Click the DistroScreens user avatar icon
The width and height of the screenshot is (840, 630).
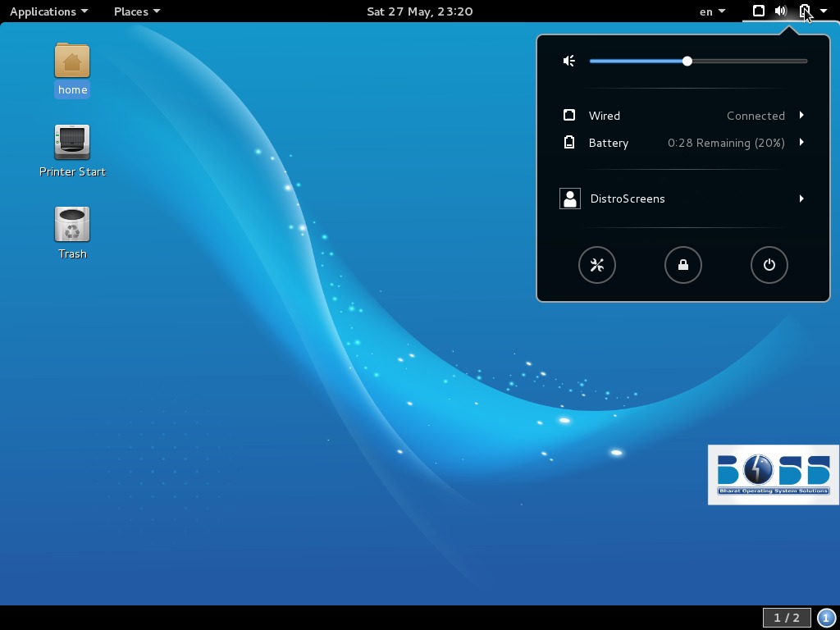click(x=570, y=198)
